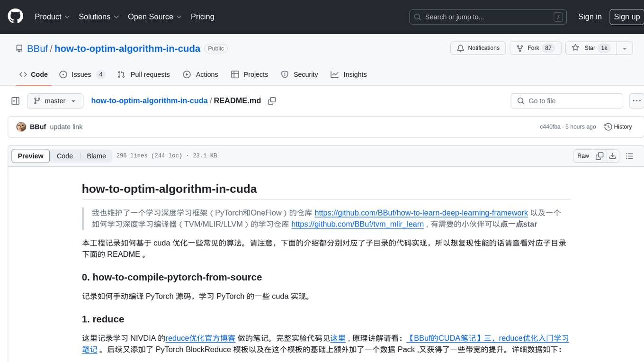
Task: Click the how-to-optim-algorithm-in-cuda breadcrumb link
Action: tap(149, 100)
